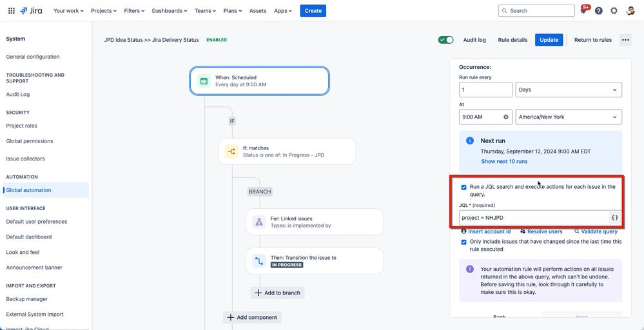Click Return to rules
This screenshot has height=330, width=644.
(592, 40)
